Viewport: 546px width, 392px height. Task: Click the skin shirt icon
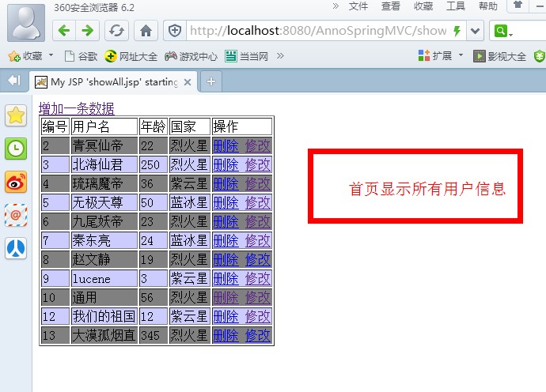[518, 5]
